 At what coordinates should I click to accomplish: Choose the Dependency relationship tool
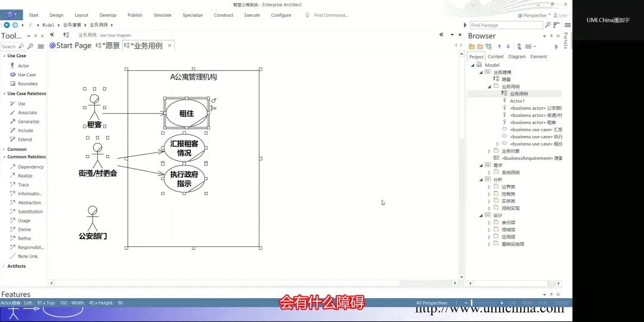pyautogui.click(x=27, y=167)
